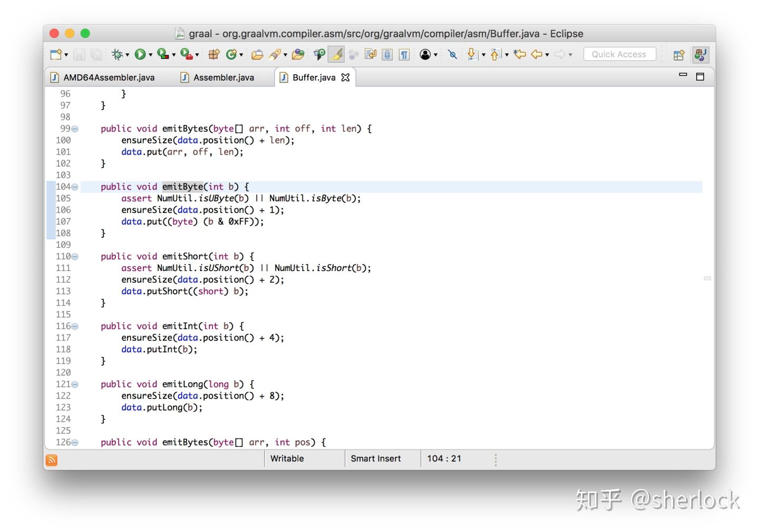Open the External Tools dropdown arrow

pos(197,55)
